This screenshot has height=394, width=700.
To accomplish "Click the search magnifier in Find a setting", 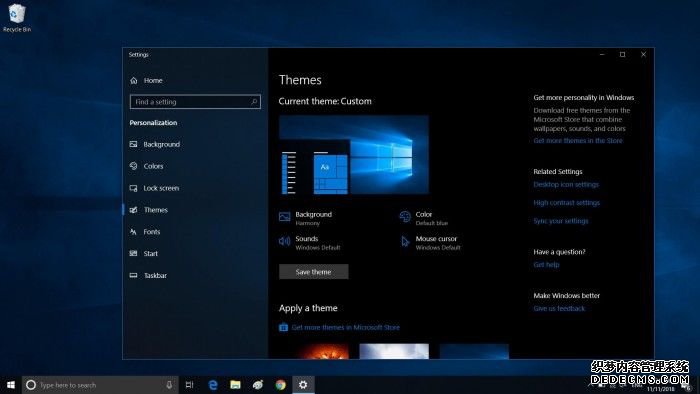I will coord(254,102).
